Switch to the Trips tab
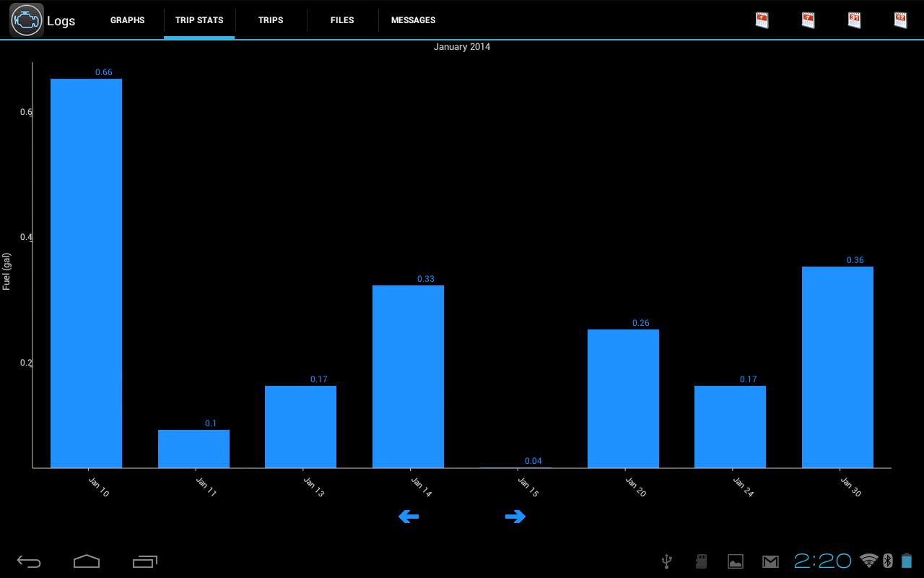Image resolution: width=924 pixels, height=578 pixels. 271,20
